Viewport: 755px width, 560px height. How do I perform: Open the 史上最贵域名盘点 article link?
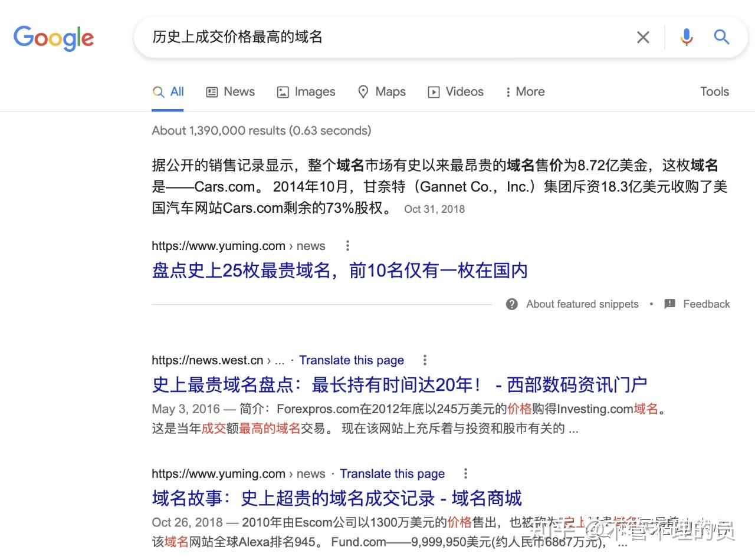(x=398, y=384)
